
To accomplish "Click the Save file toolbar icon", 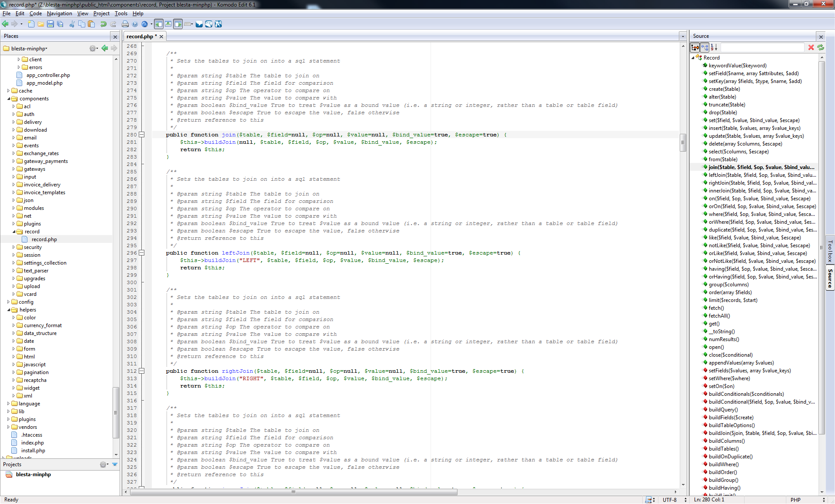I will (x=50, y=24).
